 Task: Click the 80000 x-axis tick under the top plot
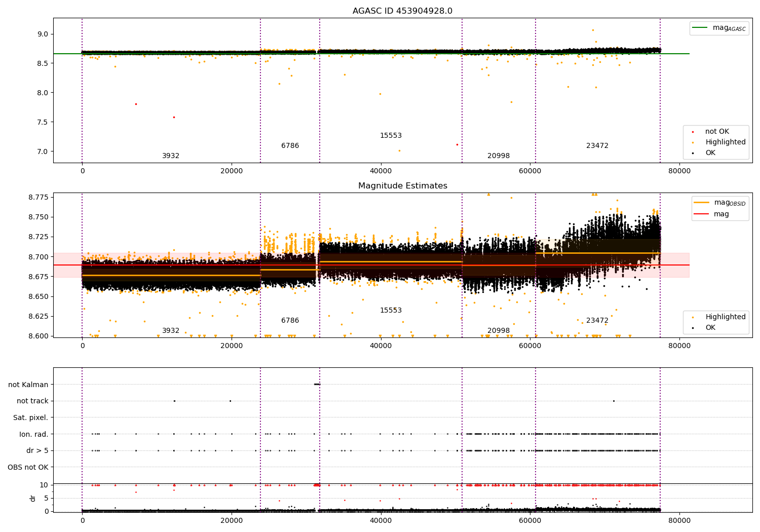679,171
